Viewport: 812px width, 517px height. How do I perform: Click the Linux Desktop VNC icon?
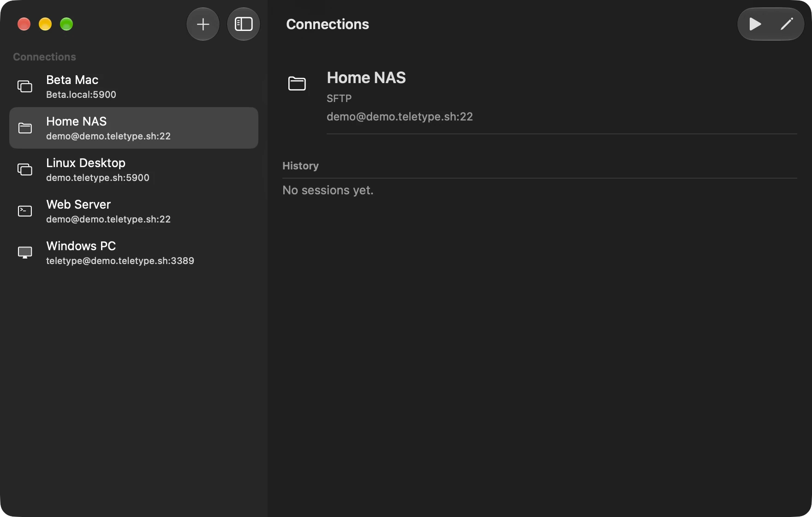point(25,169)
